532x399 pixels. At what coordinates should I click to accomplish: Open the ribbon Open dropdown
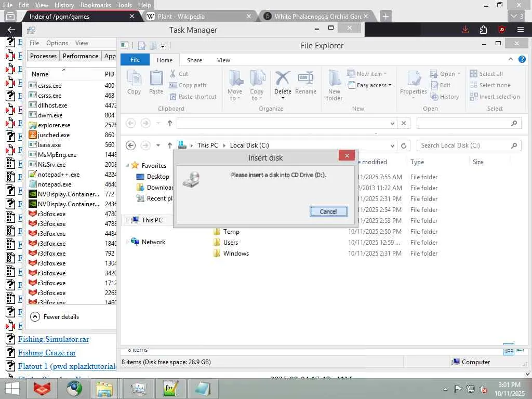pos(445,74)
